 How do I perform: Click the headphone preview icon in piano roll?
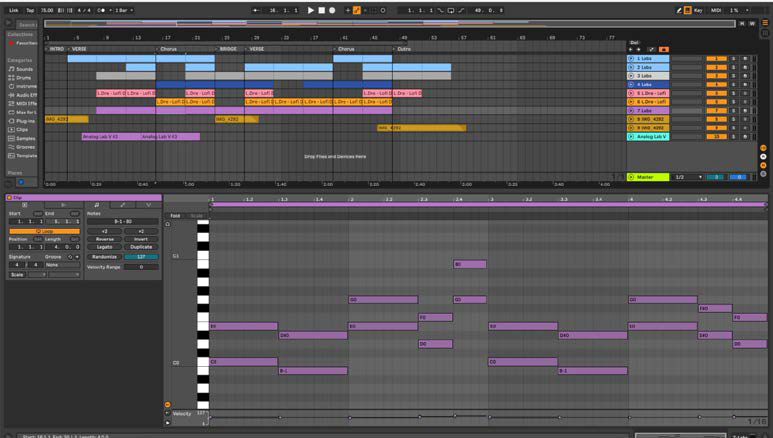coord(168,224)
